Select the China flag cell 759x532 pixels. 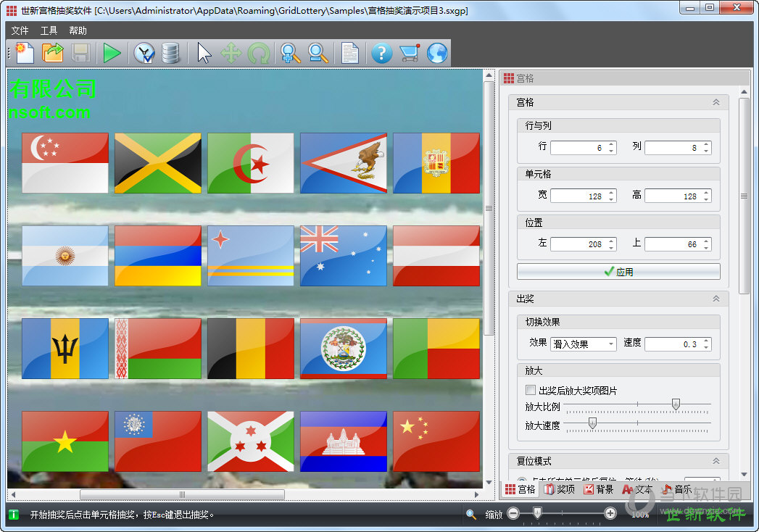coord(436,441)
